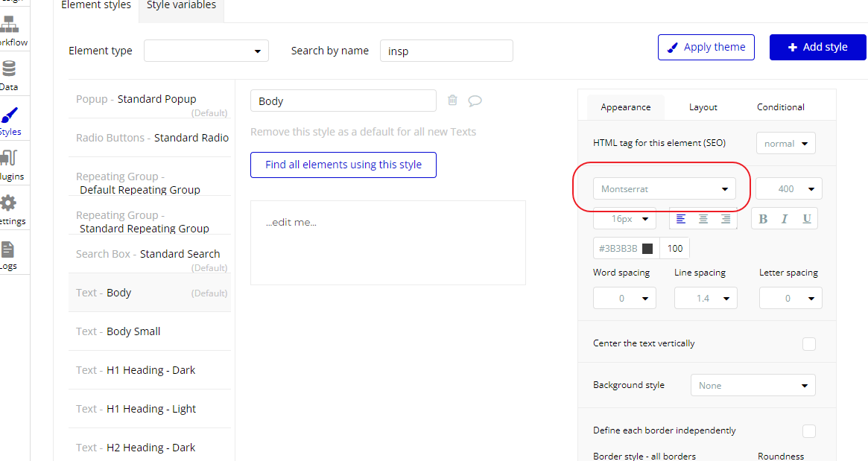Viewport: 868px width, 461px height.
Task: Open the Workflow section in sidebar
Action: pos(10,30)
